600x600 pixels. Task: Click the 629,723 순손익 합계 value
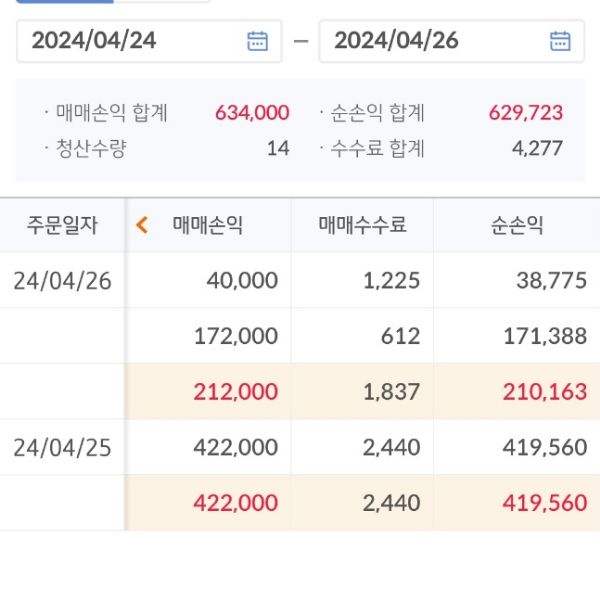tap(526, 113)
